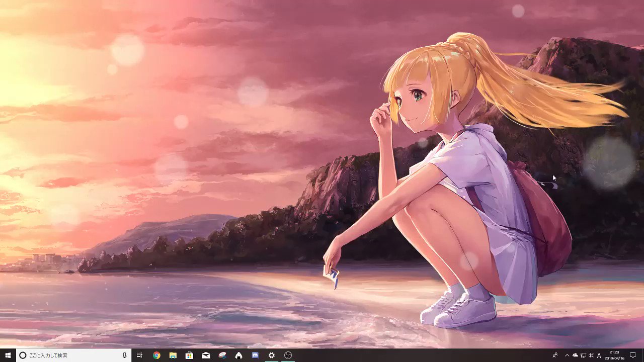
Task: Launch Google Chrome from taskbar
Action: [156, 355]
